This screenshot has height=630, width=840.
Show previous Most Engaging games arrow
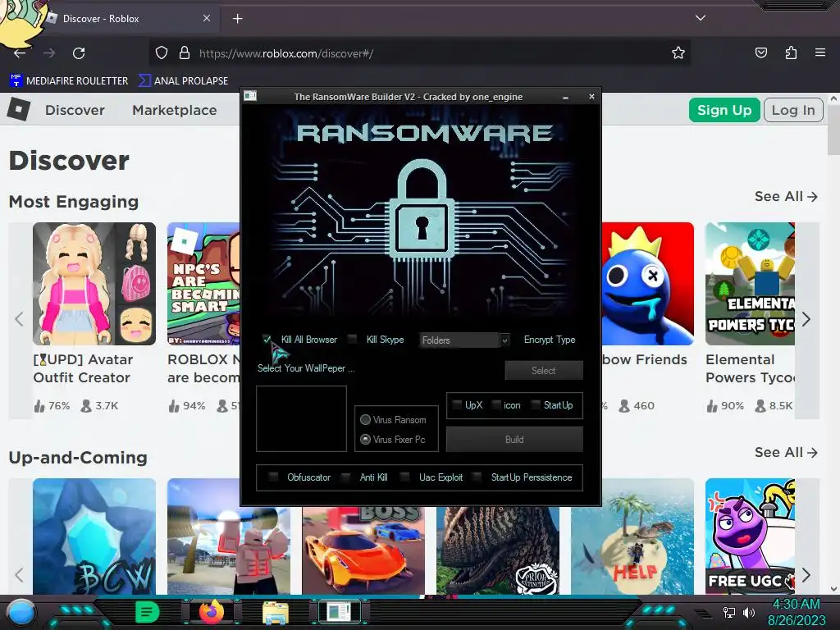[20, 319]
